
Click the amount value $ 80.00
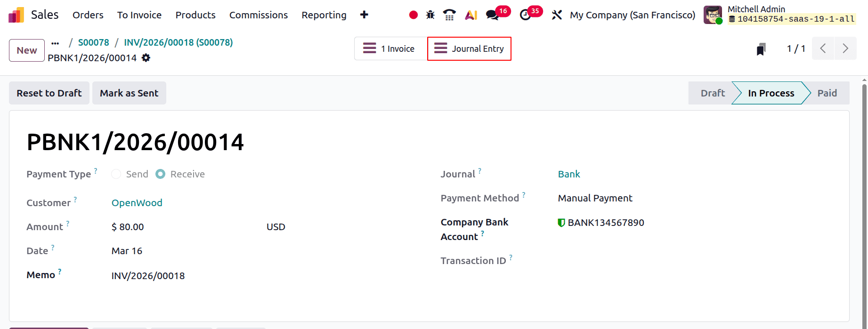coord(128,227)
